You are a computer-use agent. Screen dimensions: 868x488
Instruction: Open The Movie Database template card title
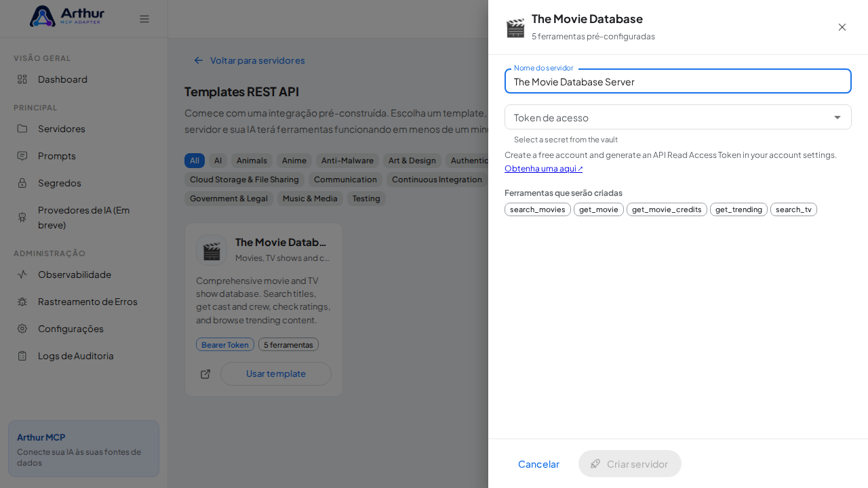pos(281,242)
